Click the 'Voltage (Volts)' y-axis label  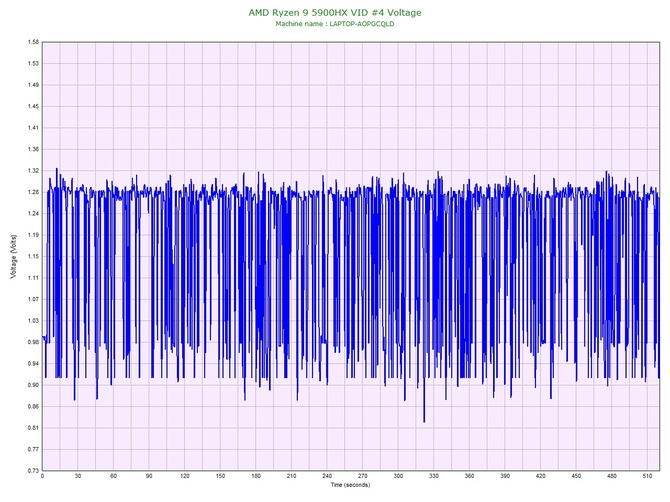click(12, 256)
